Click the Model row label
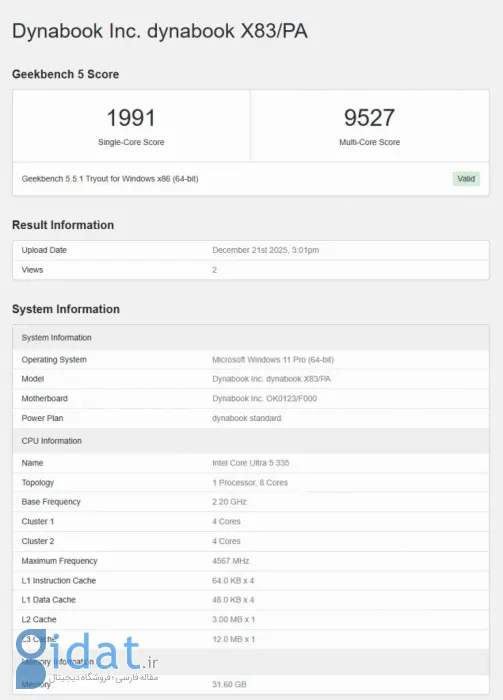The image size is (503, 700). click(33, 379)
